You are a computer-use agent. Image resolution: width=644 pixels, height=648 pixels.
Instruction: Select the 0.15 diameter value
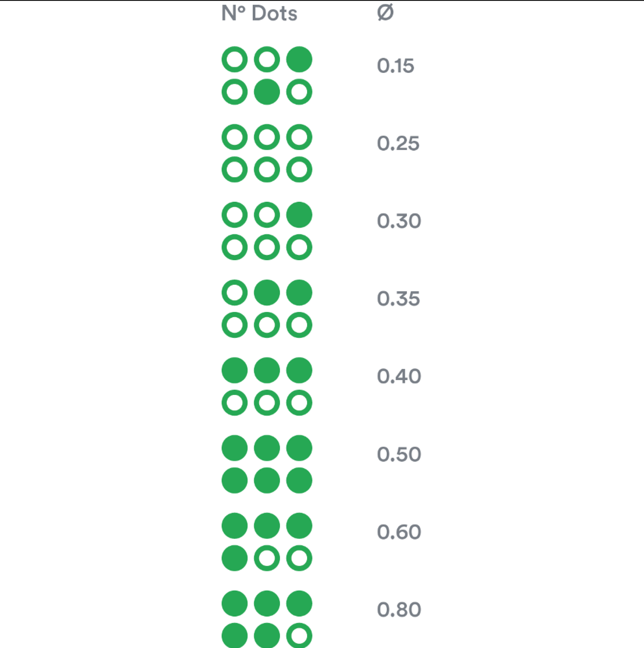click(x=395, y=66)
